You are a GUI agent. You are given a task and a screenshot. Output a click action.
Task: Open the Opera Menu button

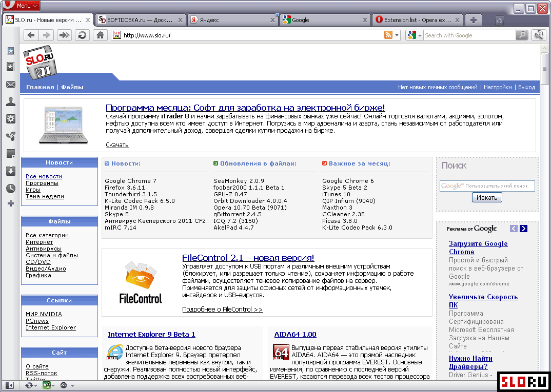(x=21, y=6)
